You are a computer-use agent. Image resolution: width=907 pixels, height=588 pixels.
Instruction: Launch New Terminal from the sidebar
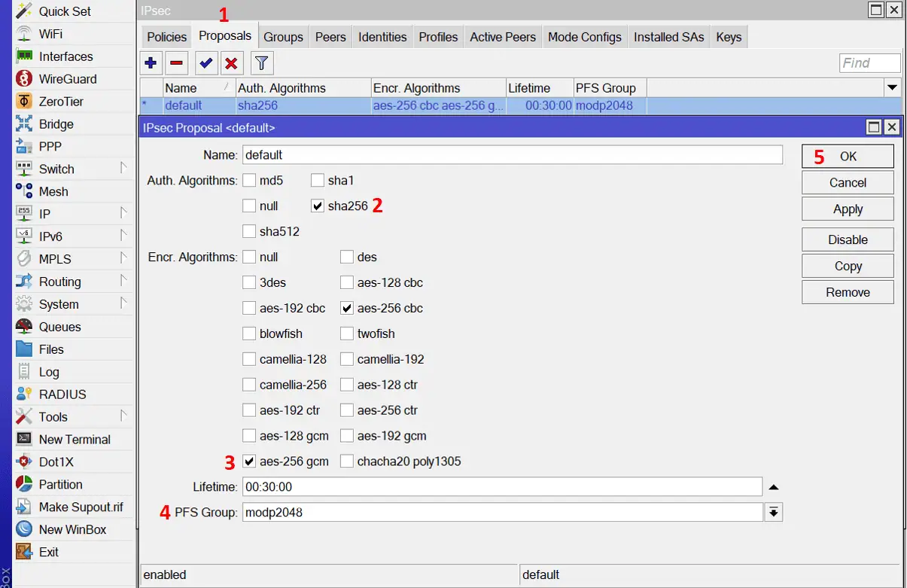pyautogui.click(x=74, y=440)
